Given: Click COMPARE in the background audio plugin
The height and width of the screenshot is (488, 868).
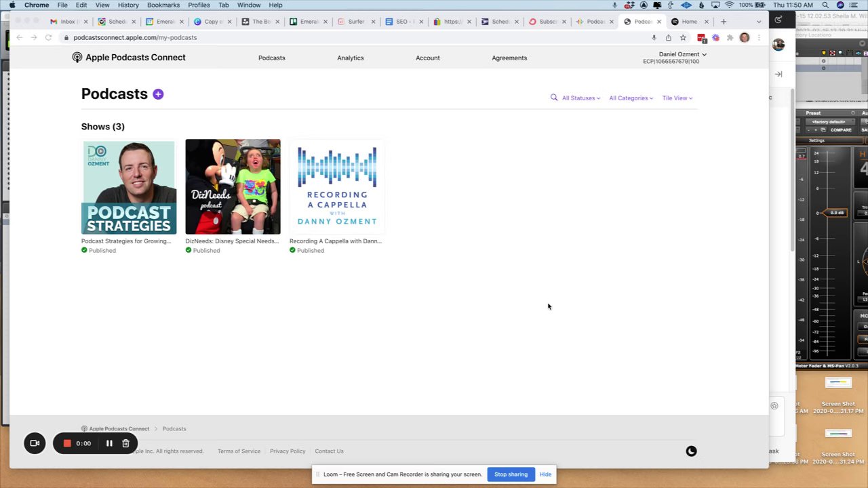Looking at the screenshot, I should click(841, 130).
